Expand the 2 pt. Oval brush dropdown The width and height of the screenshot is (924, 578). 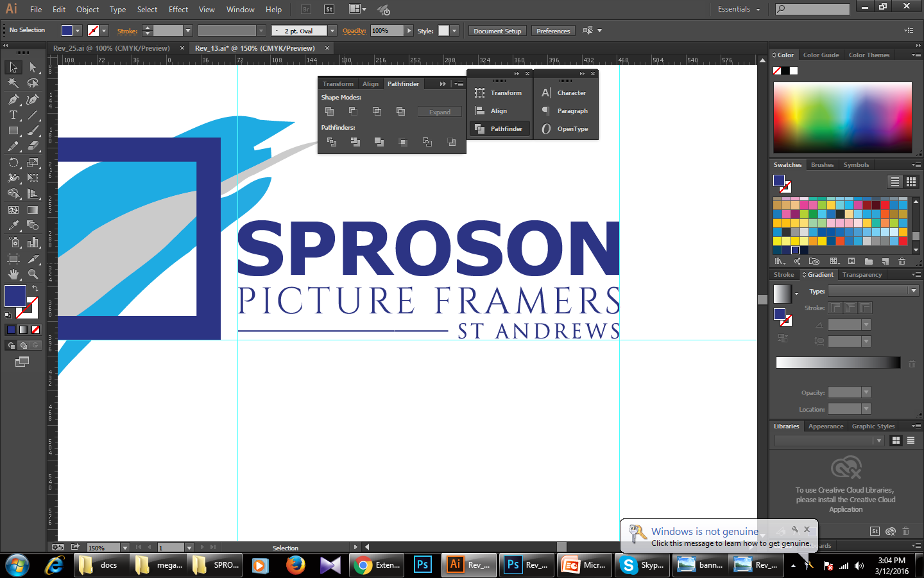pyautogui.click(x=332, y=31)
